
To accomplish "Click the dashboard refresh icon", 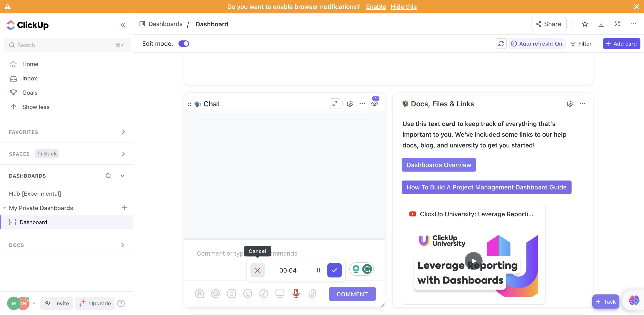I will [501, 44].
